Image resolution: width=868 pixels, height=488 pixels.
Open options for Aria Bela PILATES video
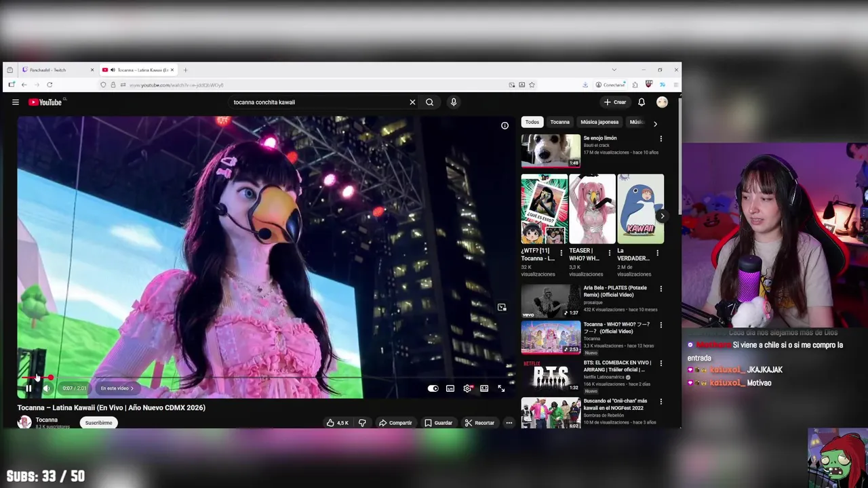pos(660,289)
